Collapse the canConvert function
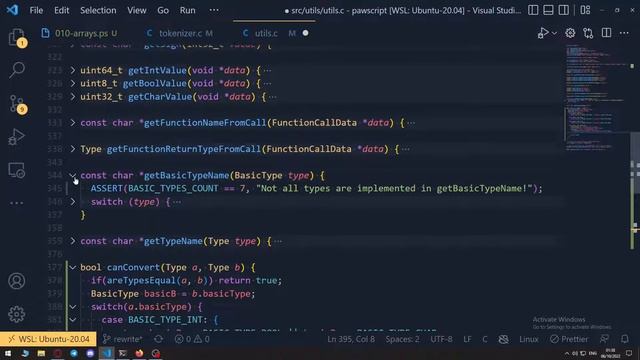 click(73, 267)
